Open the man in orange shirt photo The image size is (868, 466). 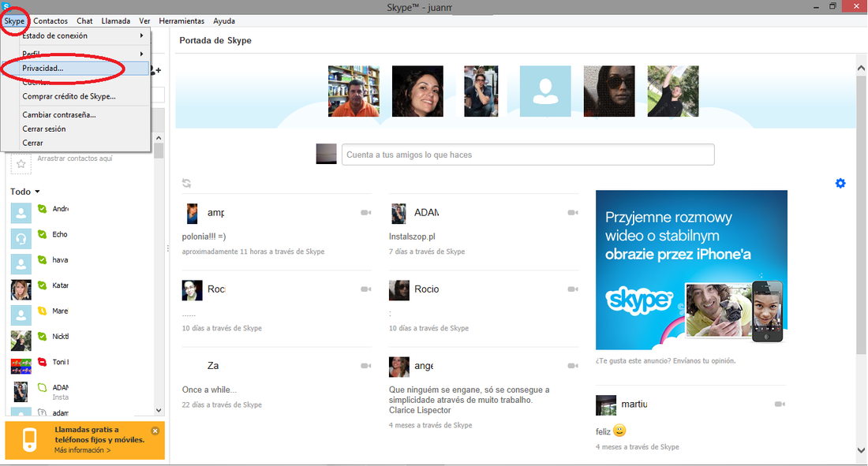click(354, 91)
